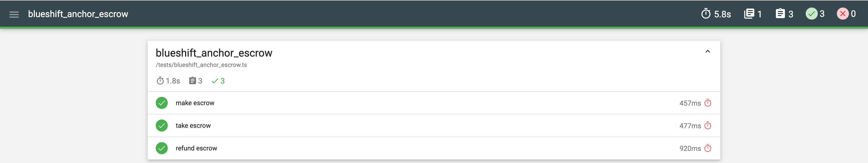
Task: Click the suite duration stopwatch icon showing 1.8s
Action: (x=160, y=81)
